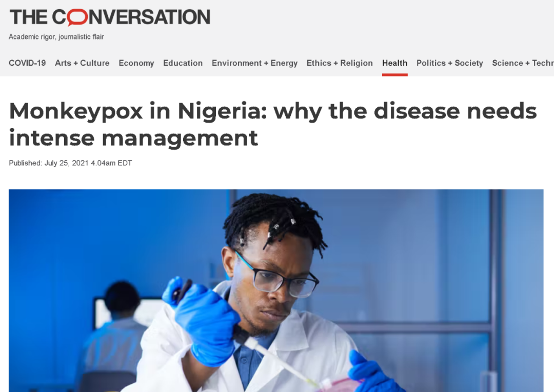The width and height of the screenshot is (554, 392).
Task: Open the COVID-19 section
Action: click(27, 63)
